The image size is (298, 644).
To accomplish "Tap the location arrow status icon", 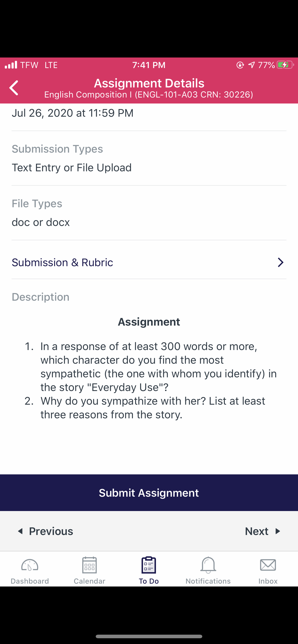I will pos(251,65).
